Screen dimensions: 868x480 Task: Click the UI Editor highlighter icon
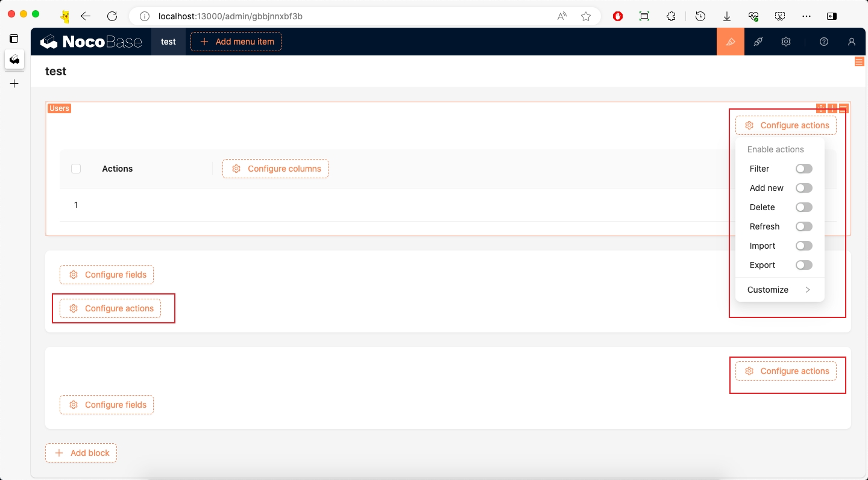point(731,42)
